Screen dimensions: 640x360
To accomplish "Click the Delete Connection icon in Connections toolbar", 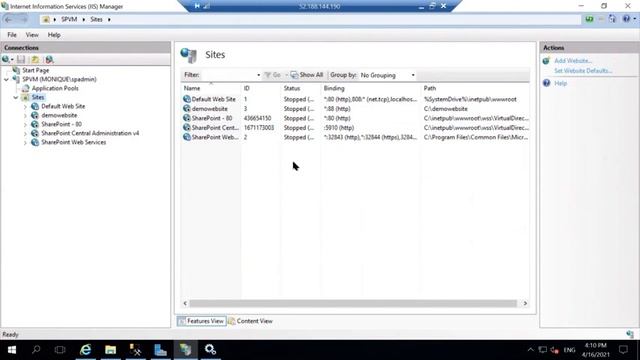I will tap(49, 60).
